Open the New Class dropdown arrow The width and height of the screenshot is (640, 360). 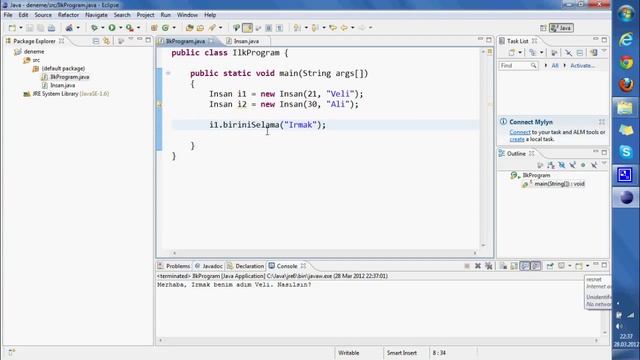(x=174, y=28)
